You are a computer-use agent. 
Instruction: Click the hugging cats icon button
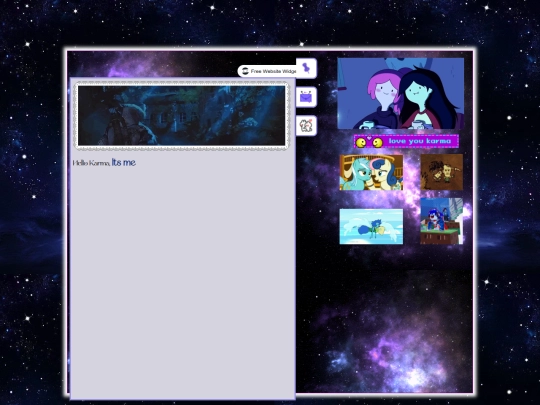tap(306, 126)
